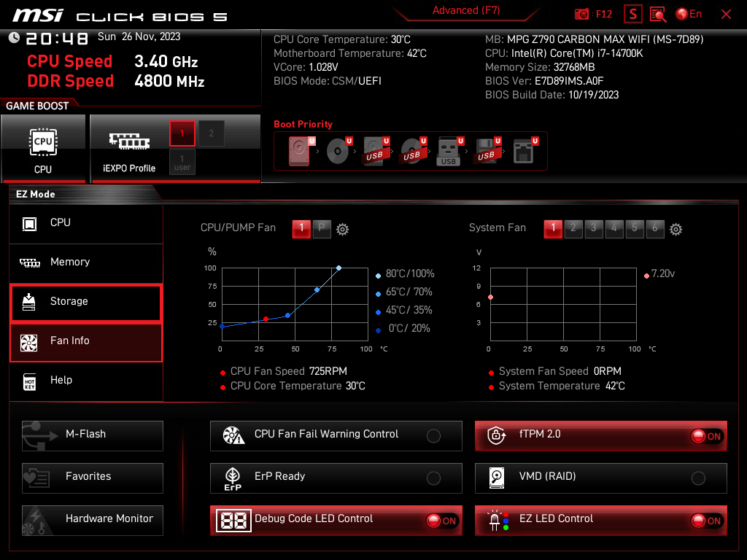The height and width of the screenshot is (560, 747).
Task: Select the network boot device icon
Action: tap(525, 151)
